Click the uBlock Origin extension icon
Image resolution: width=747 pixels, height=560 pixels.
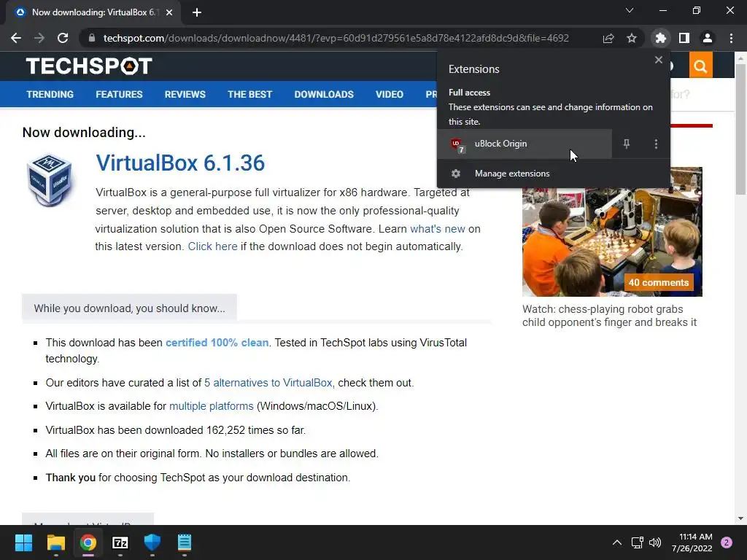click(457, 145)
